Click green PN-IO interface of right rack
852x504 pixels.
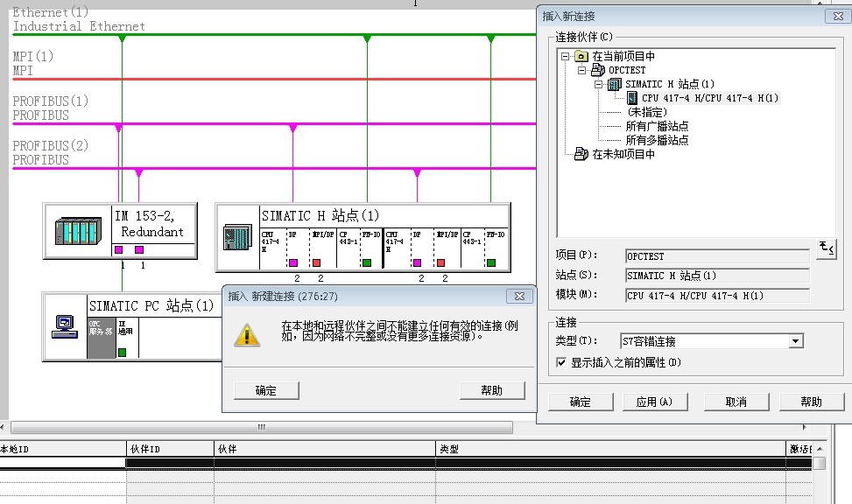click(491, 262)
